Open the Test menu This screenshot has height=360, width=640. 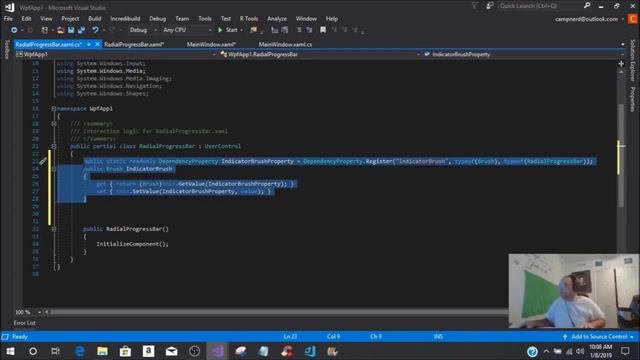point(226,19)
